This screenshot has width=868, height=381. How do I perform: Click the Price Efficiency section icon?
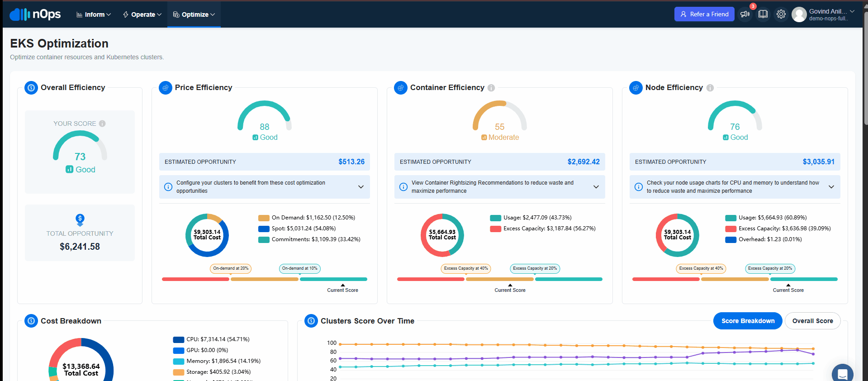coord(166,88)
